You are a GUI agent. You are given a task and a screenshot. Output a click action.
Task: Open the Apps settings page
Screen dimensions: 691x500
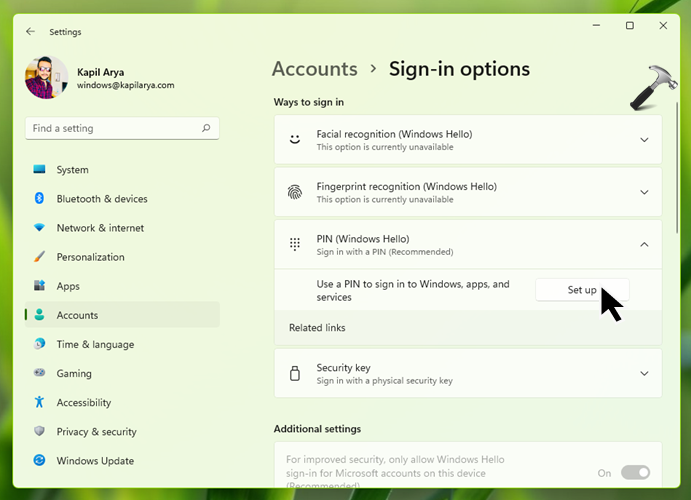point(68,286)
